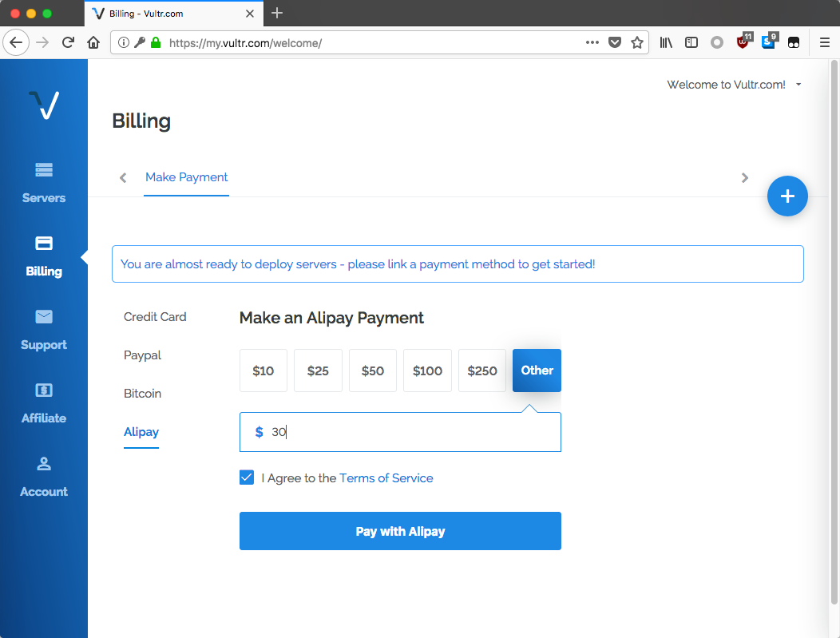The width and height of the screenshot is (840, 638).
Task: Go to the browser home page
Action: click(93, 42)
